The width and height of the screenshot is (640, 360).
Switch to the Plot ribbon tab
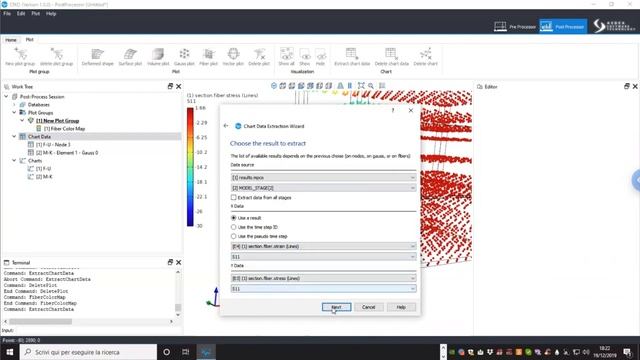(x=29, y=40)
